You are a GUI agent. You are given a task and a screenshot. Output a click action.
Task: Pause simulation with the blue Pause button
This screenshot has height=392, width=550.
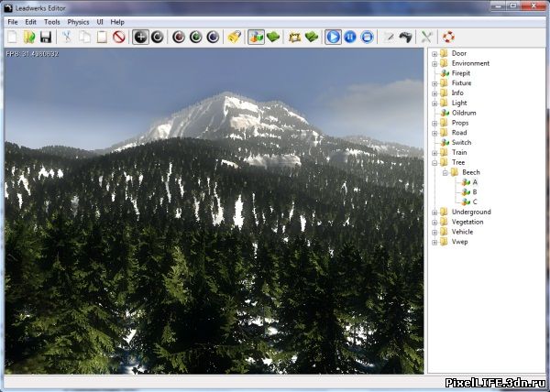(350, 37)
